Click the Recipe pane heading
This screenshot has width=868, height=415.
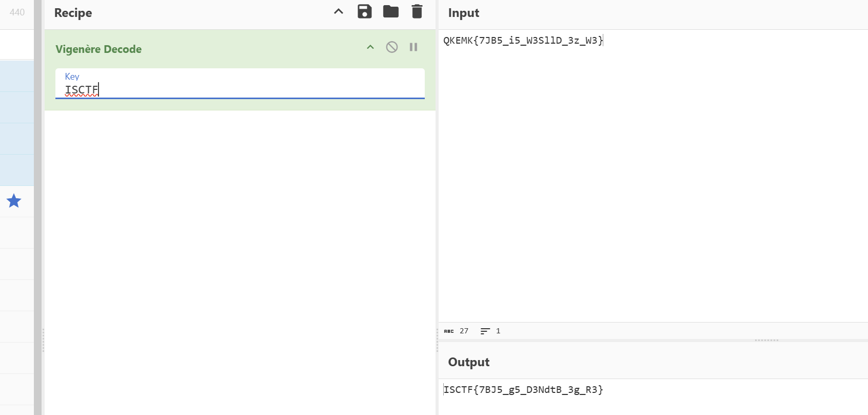click(73, 13)
